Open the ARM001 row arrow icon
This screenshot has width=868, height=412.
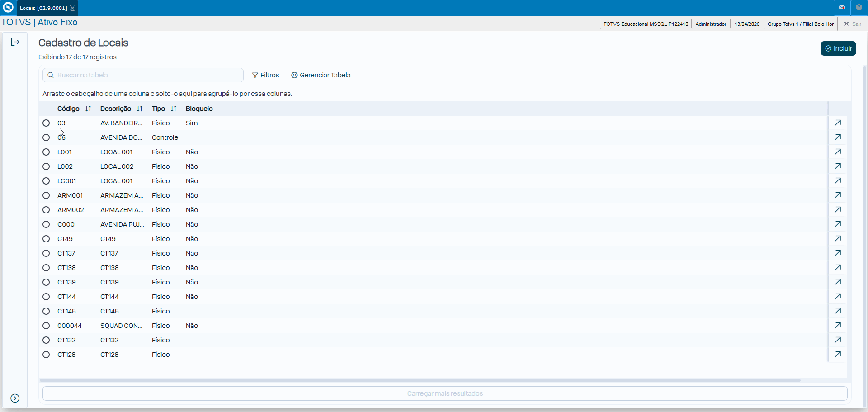point(838,195)
